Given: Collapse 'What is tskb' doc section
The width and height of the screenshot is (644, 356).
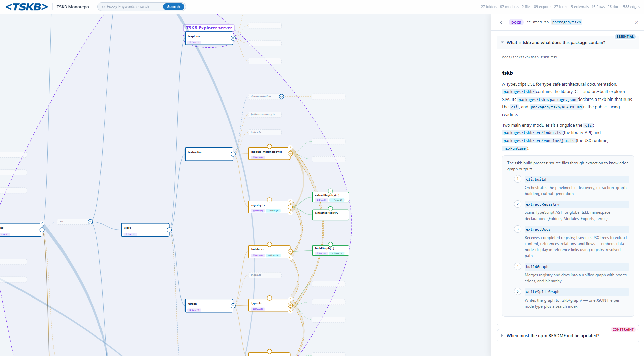Looking at the screenshot, I should (568, 43).
